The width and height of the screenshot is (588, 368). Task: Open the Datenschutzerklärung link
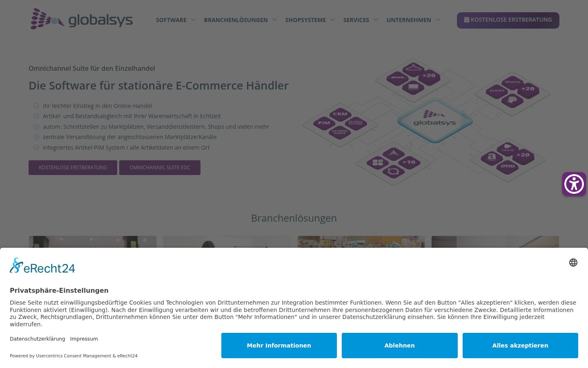pyautogui.click(x=38, y=339)
